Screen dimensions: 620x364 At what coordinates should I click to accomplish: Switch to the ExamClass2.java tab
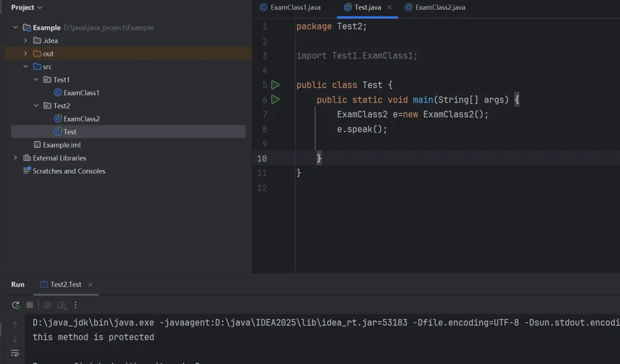[435, 7]
